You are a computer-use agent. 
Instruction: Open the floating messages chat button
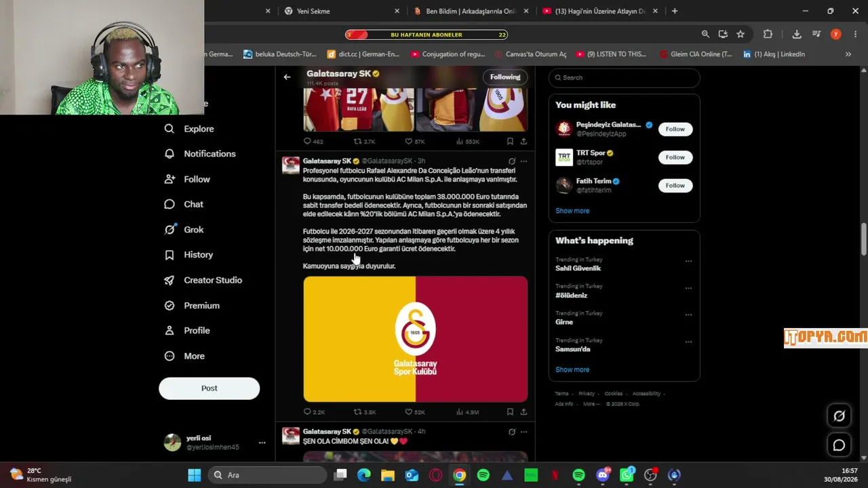[839, 445]
